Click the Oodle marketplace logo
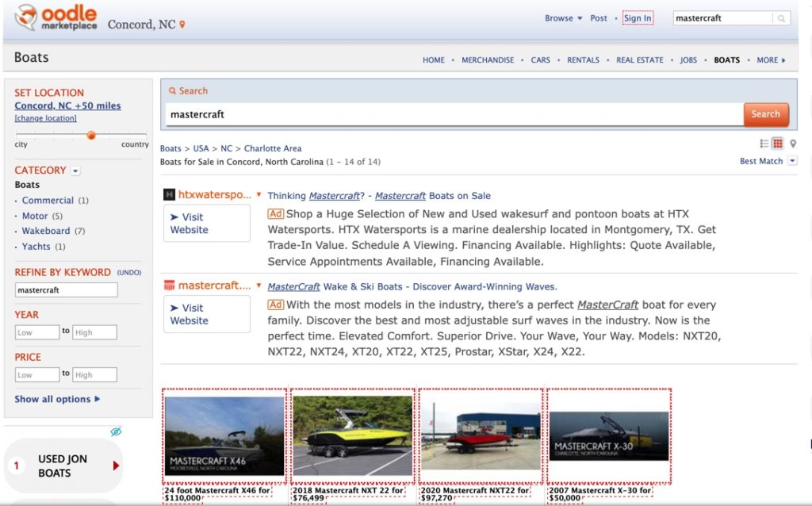 point(56,17)
